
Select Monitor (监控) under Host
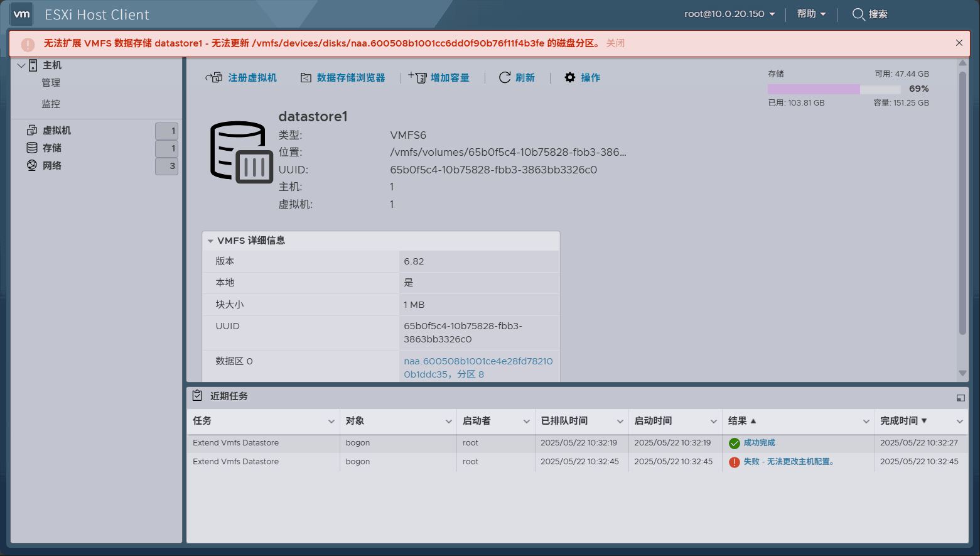click(x=51, y=104)
